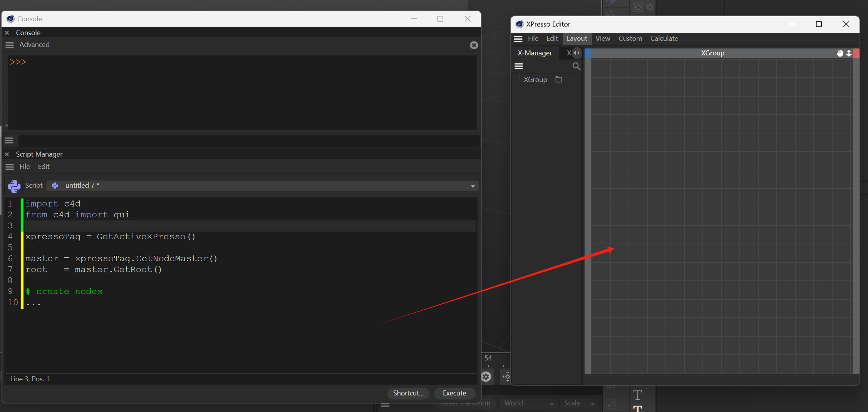
Task: Click the Python script icon in Script Manager
Action: click(x=14, y=186)
